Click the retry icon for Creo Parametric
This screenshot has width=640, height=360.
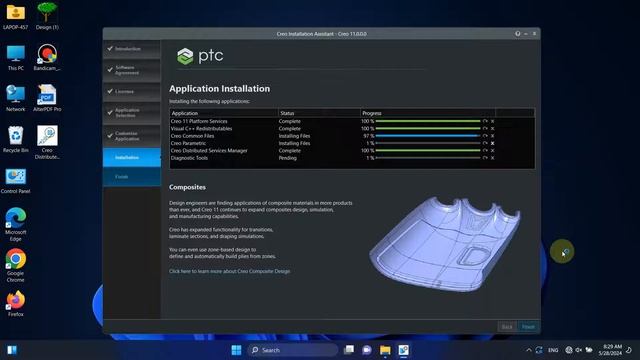click(485, 143)
